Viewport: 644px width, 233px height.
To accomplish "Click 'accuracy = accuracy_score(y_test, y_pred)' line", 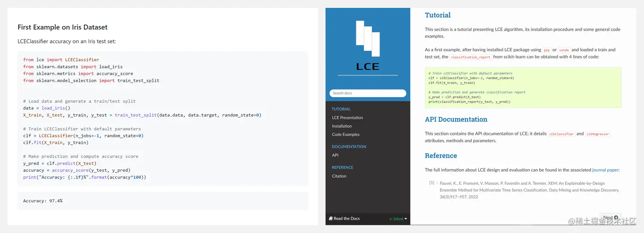I will point(77,170).
